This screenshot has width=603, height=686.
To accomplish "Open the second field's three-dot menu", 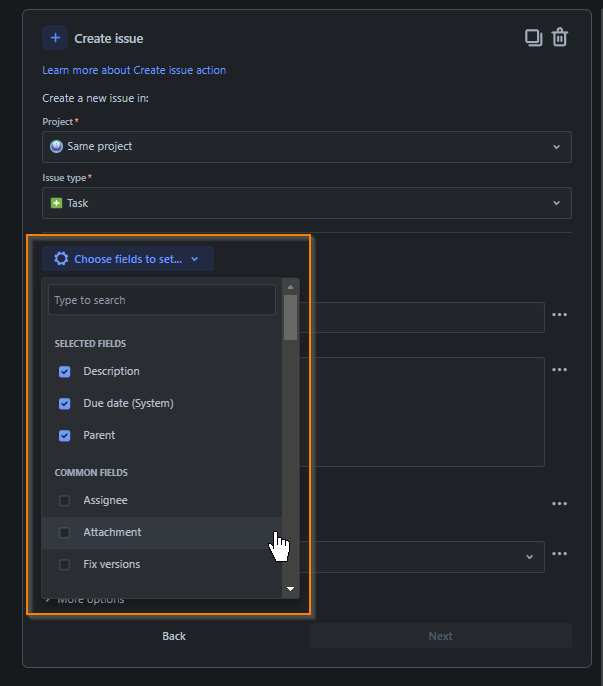I will click(x=559, y=370).
